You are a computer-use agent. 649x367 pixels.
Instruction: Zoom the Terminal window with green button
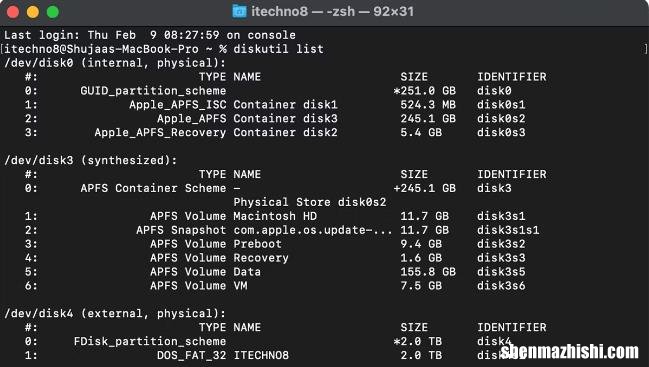coord(53,12)
